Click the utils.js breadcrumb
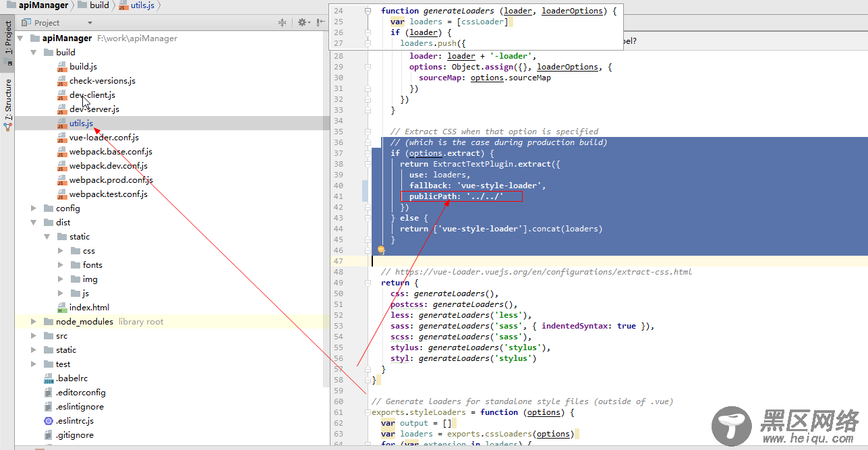868x450 pixels. pos(141,5)
